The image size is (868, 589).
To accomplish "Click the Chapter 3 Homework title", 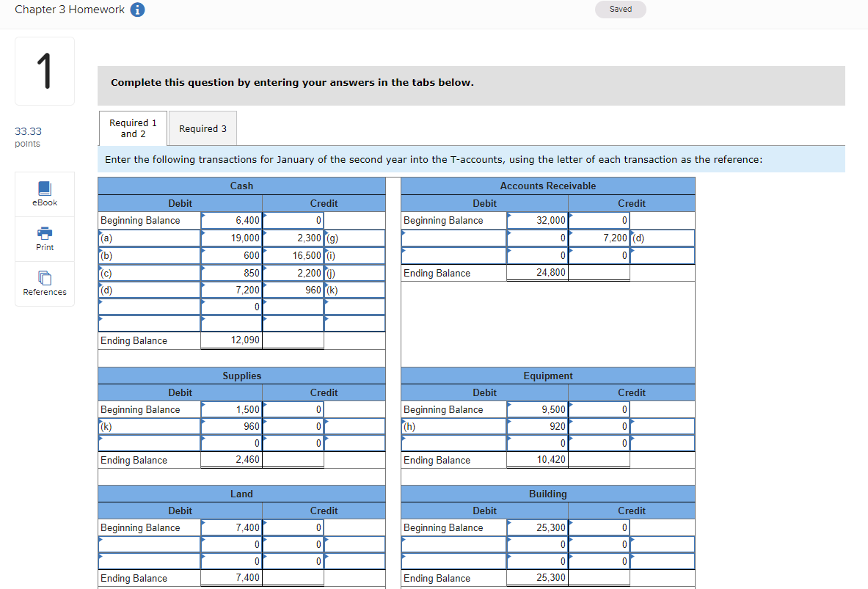I will click(70, 10).
